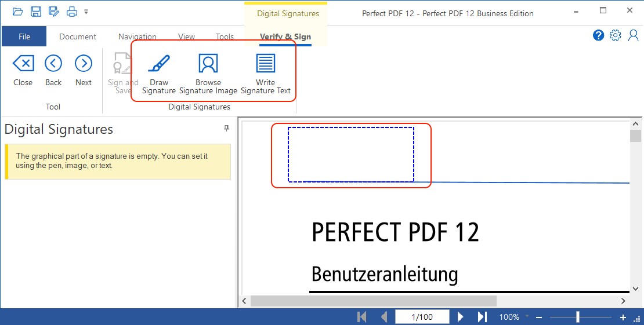This screenshot has width=644, height=325.
Task: Pin the Digital Signatures panel
Action: (227, 129)
